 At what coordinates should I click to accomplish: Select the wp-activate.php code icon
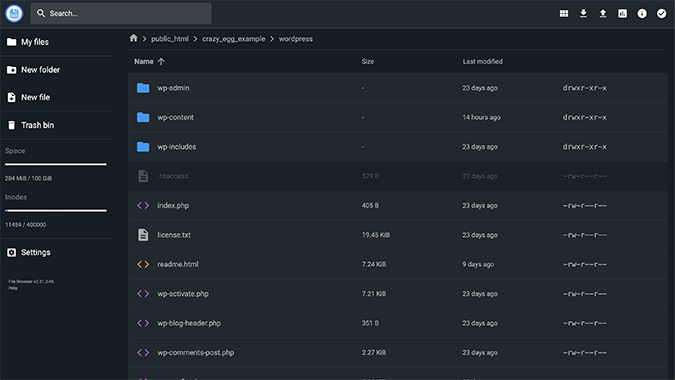click(x=143, y=293)
